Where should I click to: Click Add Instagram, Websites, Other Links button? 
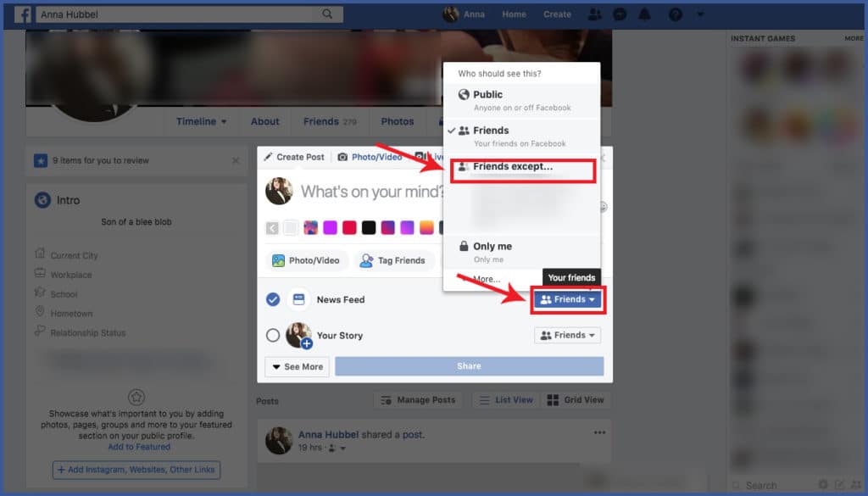coord(136,470)
